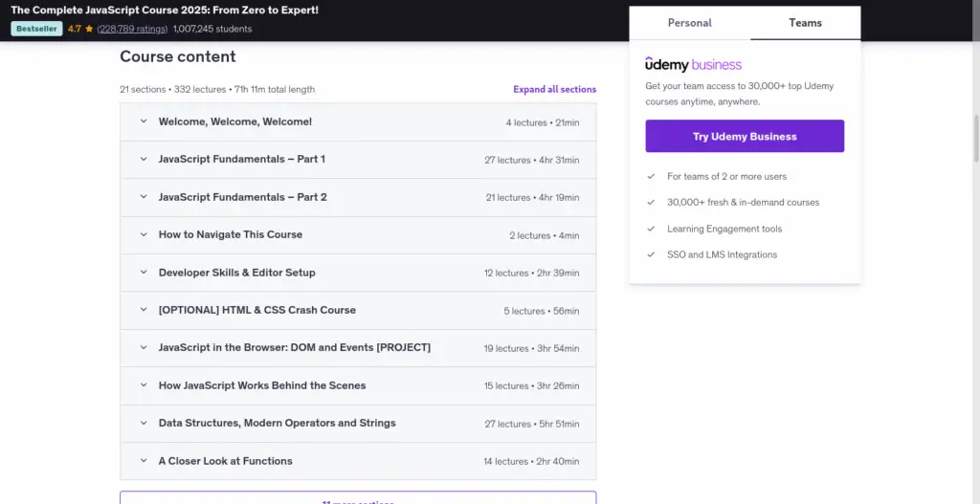Click the checkmark beside Learning Engagement tools
This screenshot has width=980, height=504.
pyautogui.click(x=651, y=230)
